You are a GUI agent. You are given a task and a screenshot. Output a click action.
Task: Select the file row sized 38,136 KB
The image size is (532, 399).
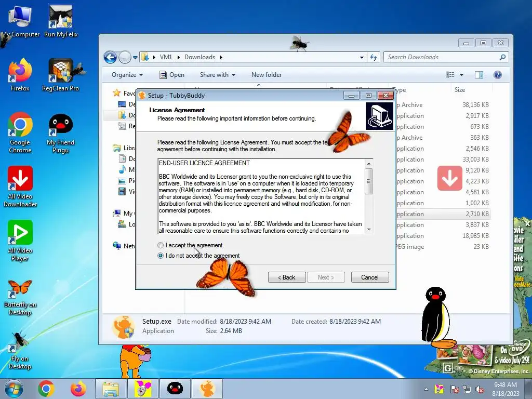443,105
